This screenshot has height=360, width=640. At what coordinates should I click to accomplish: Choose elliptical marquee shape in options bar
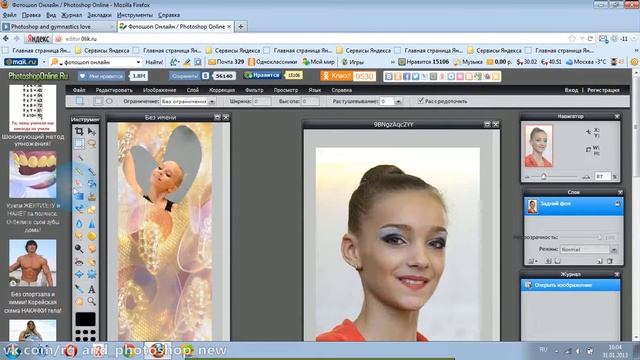click(109, 101)
